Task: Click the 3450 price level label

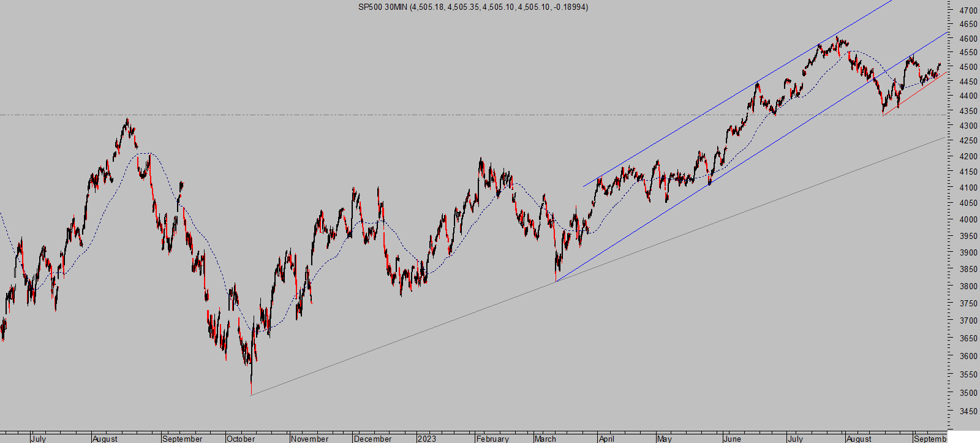Action: point(968,411)
